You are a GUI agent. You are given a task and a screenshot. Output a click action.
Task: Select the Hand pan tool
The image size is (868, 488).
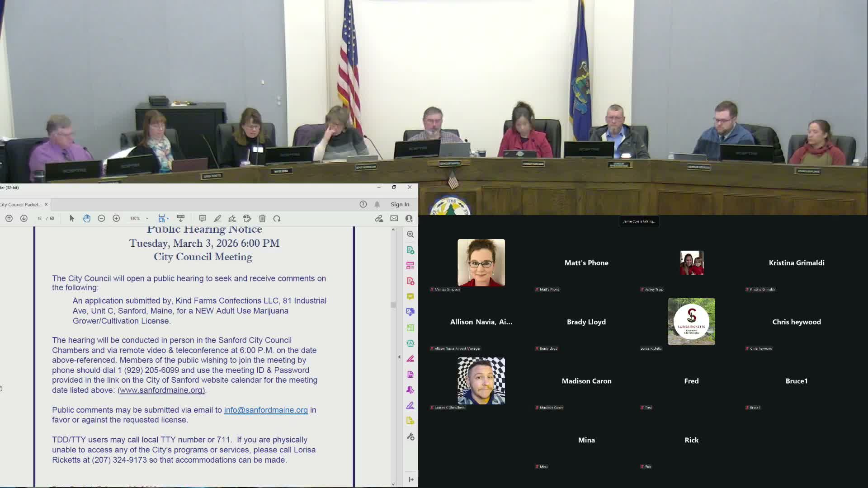coord(87,219)
